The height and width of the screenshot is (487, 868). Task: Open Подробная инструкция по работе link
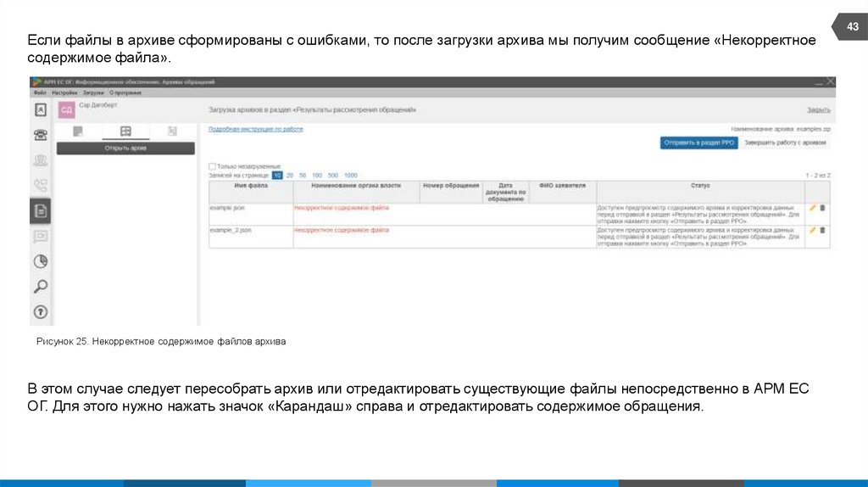(256, 129)
